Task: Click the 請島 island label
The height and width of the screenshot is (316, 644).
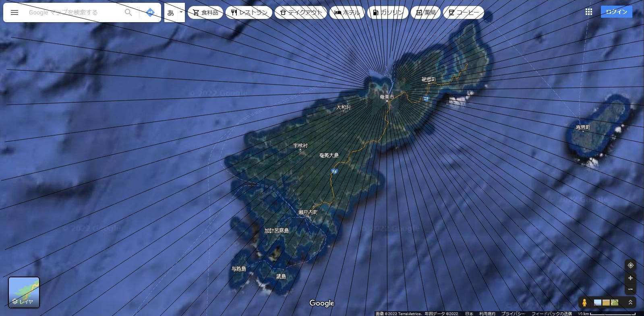Action: 281,277
